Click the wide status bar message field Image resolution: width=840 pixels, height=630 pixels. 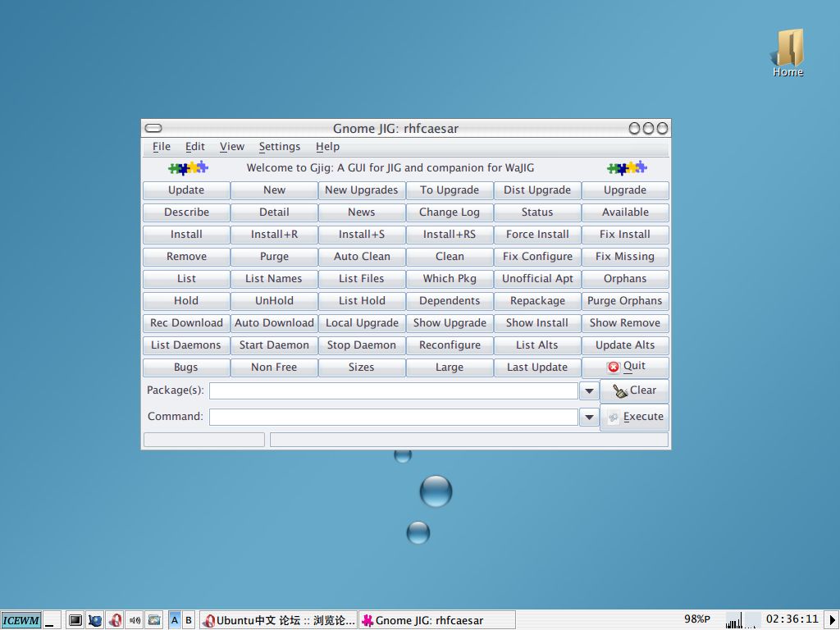[x=469, y=440]
